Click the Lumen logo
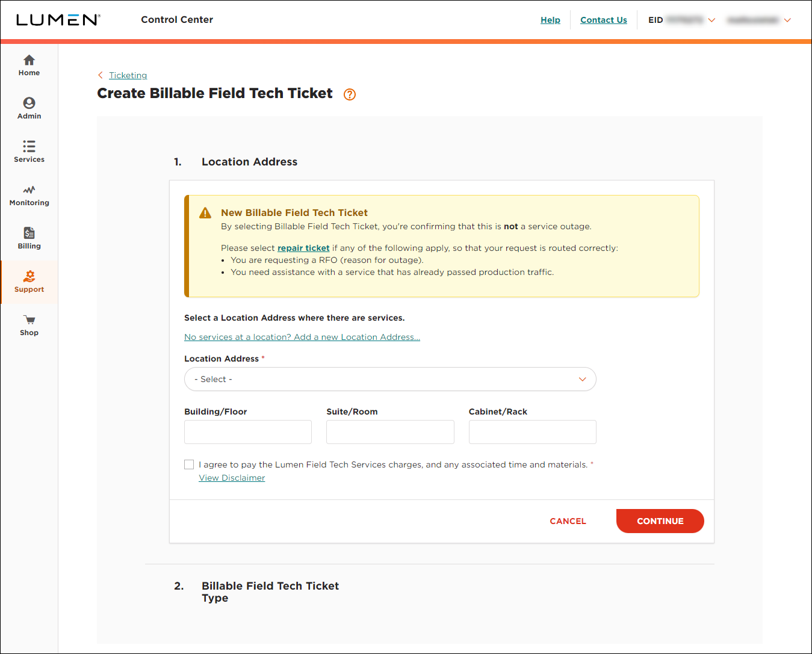 point(58,20)
